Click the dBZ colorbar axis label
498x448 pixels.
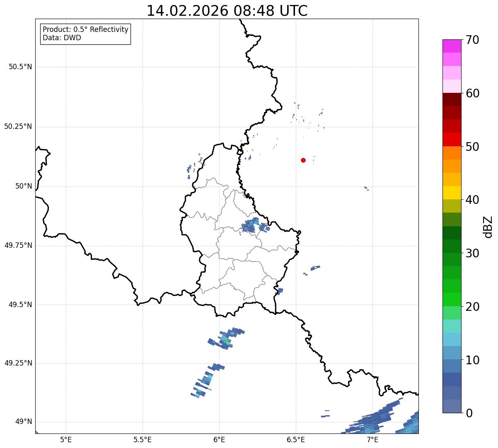tap(488, 227)
